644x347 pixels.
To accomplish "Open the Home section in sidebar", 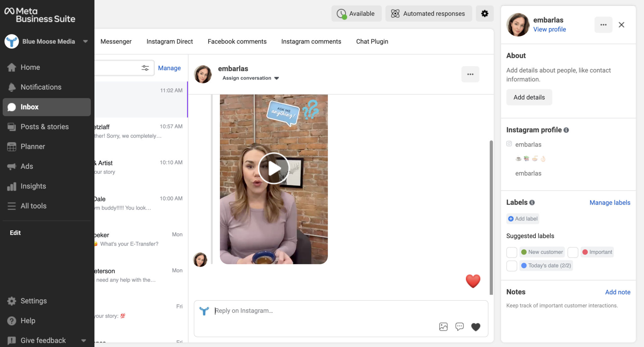I will (x=47, y=67).
